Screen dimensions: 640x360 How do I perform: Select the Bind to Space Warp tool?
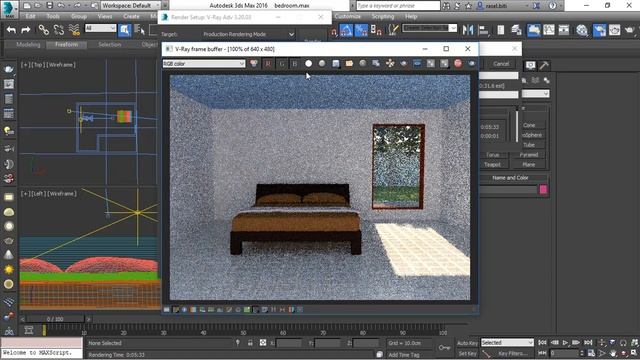click(x=74, y=30)
